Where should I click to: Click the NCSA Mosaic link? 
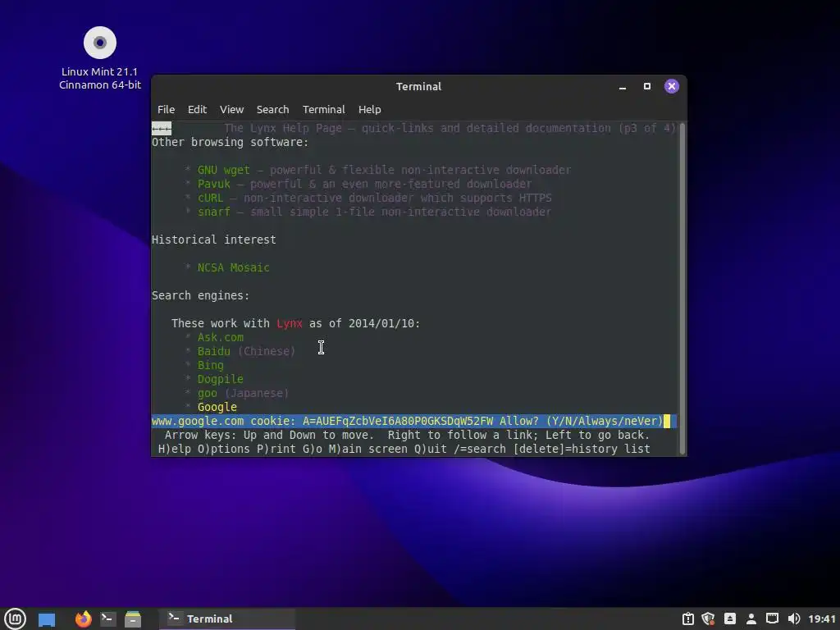pyautogui.click(x=234, y=267)
